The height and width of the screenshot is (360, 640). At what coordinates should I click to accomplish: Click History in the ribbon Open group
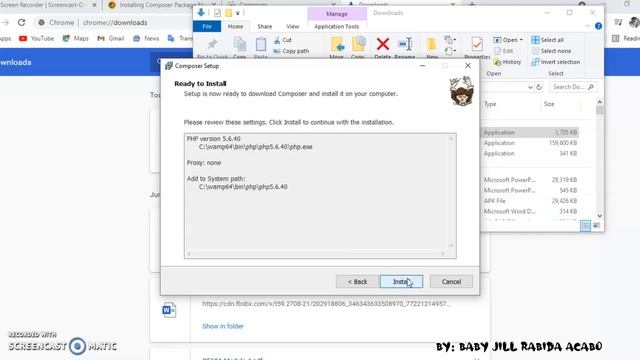[x=507, y=62]
